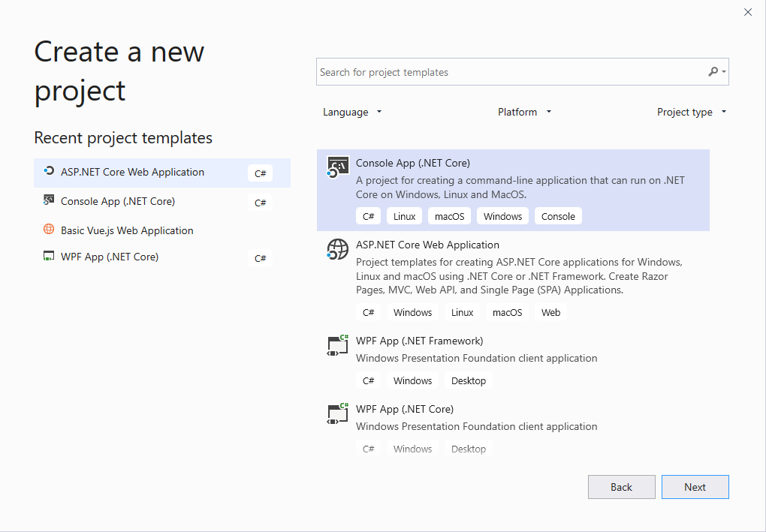Select recent ASP.NET Core Web Application template
The height and width of the screenshot is (532, 766).
click(x=162, y=173)
